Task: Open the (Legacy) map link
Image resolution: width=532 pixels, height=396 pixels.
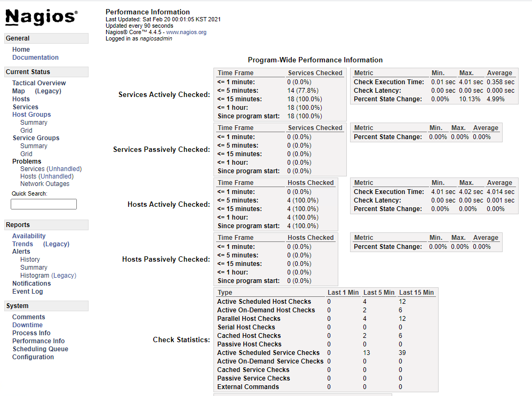Action: tap(48, 91)
